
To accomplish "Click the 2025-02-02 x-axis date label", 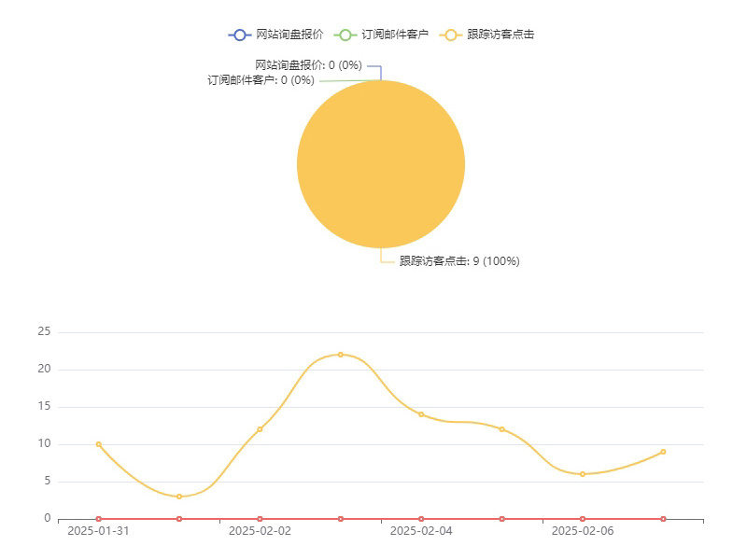I will 260,531.
